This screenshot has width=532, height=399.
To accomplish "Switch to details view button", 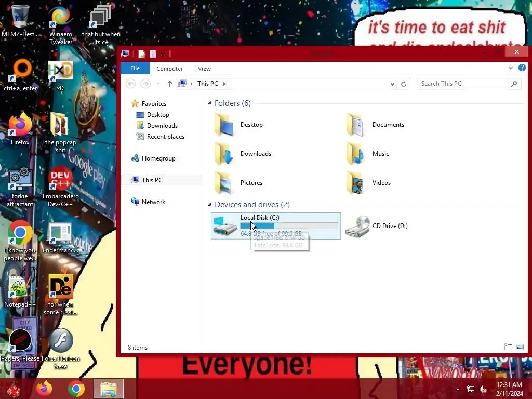I will (x=508, y=347).
